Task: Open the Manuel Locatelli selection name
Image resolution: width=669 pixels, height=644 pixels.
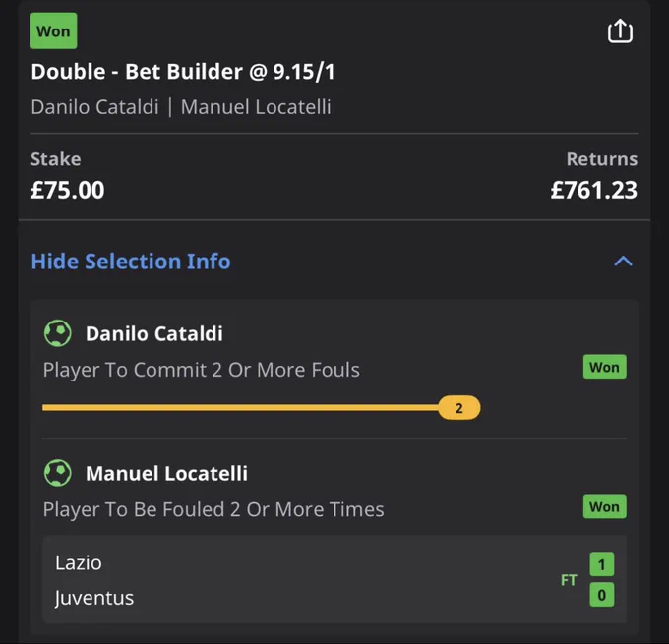Action: click(166, 473)
